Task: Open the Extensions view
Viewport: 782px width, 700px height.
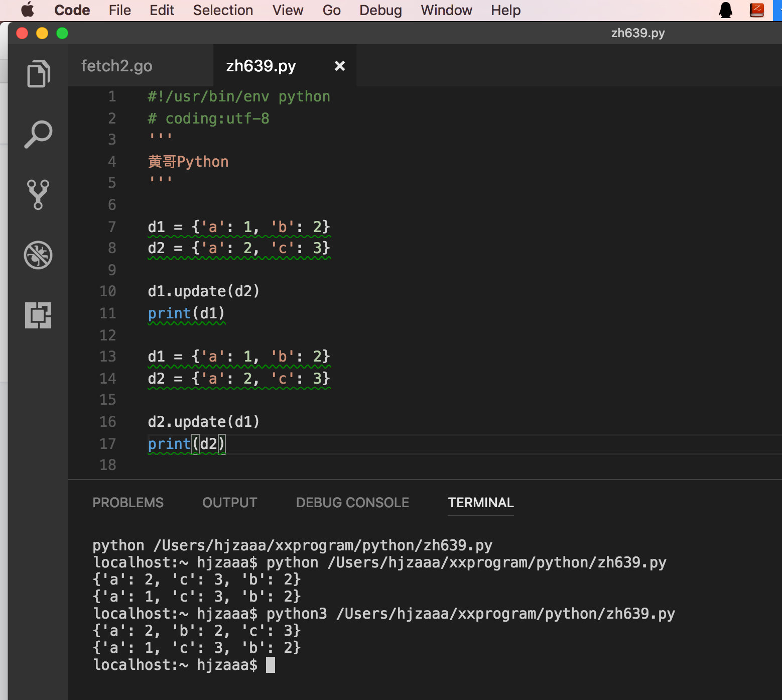Action: (38, 316)
